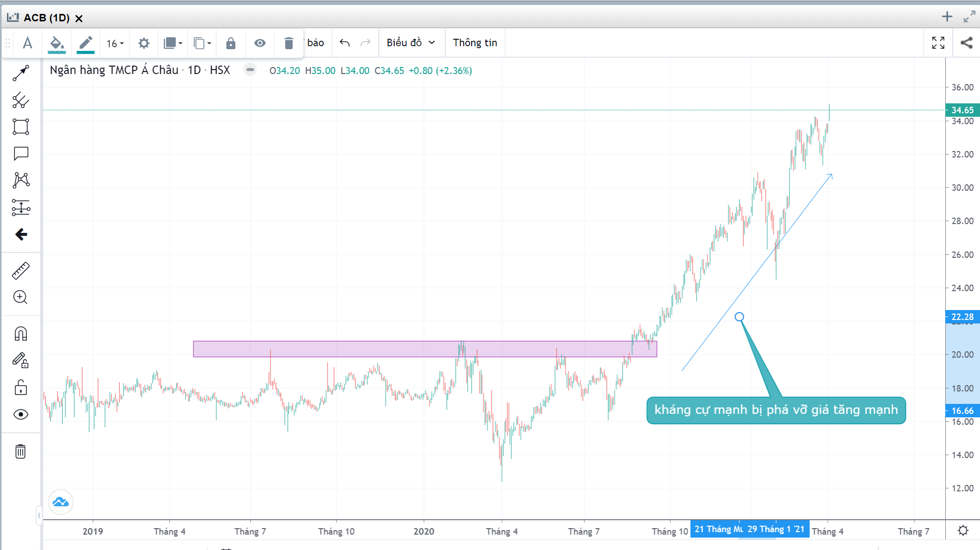Image resolution: width=980 pixels, height=550 pixels.
Task: Close the ACB (1D) tab
Action: (78, 18)
